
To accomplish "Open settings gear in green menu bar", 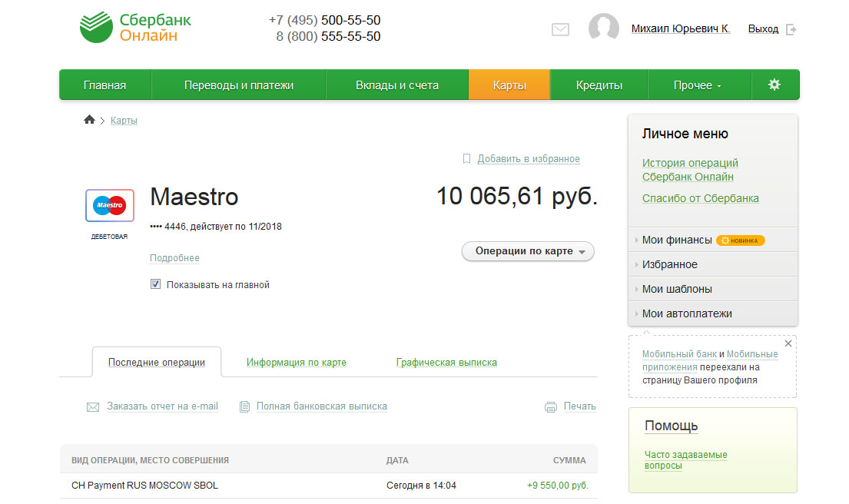I will coord(774,85).
